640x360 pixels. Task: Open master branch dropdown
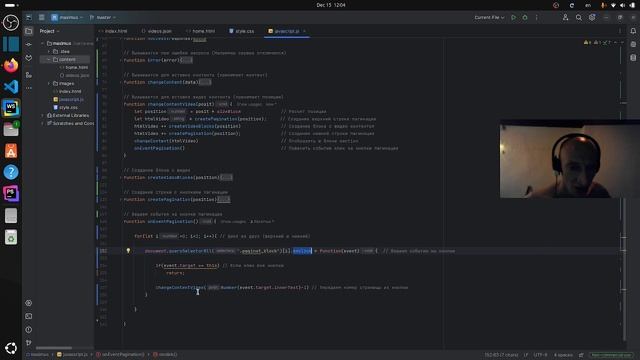(x=103, y=18)
